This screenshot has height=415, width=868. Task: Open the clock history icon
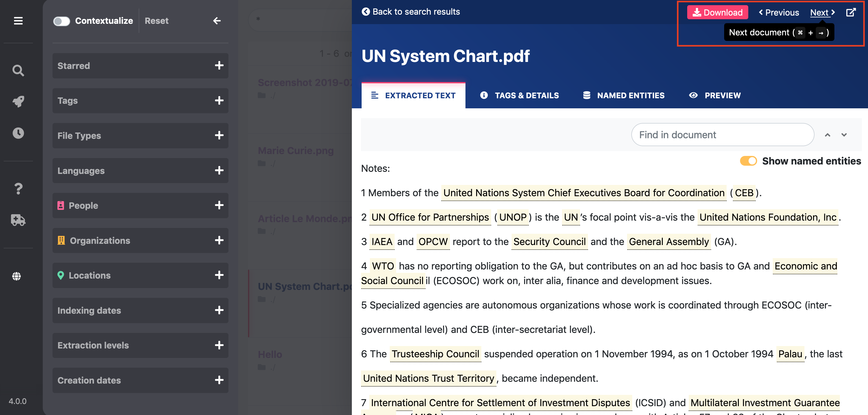click(x=18, y=133)
